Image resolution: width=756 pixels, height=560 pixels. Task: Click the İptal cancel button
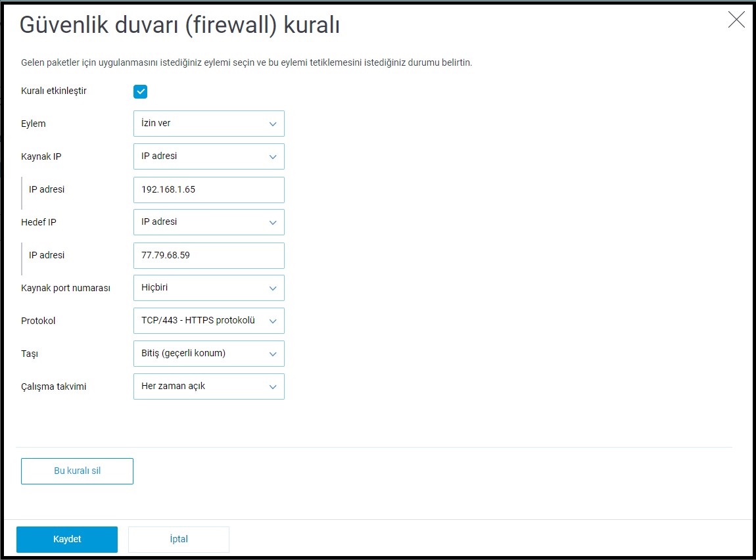click(x=179, y=539)
